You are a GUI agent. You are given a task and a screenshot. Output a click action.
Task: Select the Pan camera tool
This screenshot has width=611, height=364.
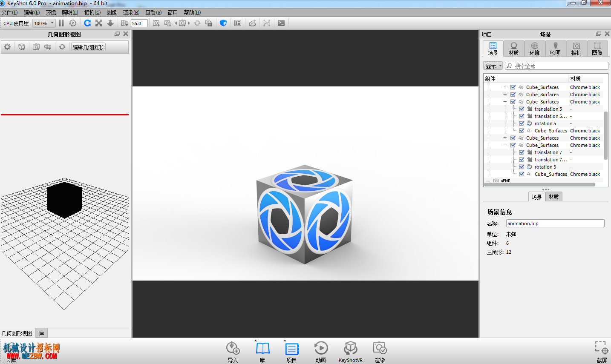[99, 23]
